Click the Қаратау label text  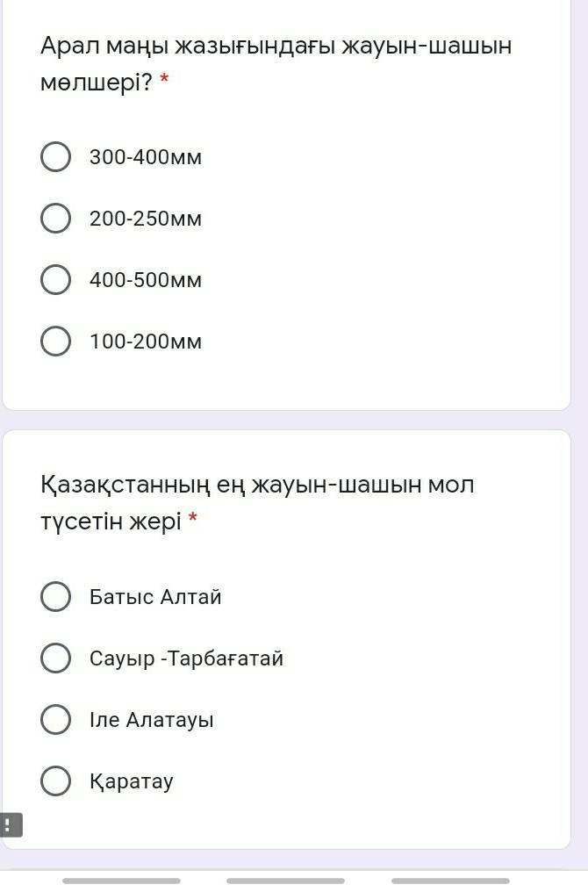(x=131, y=781)
